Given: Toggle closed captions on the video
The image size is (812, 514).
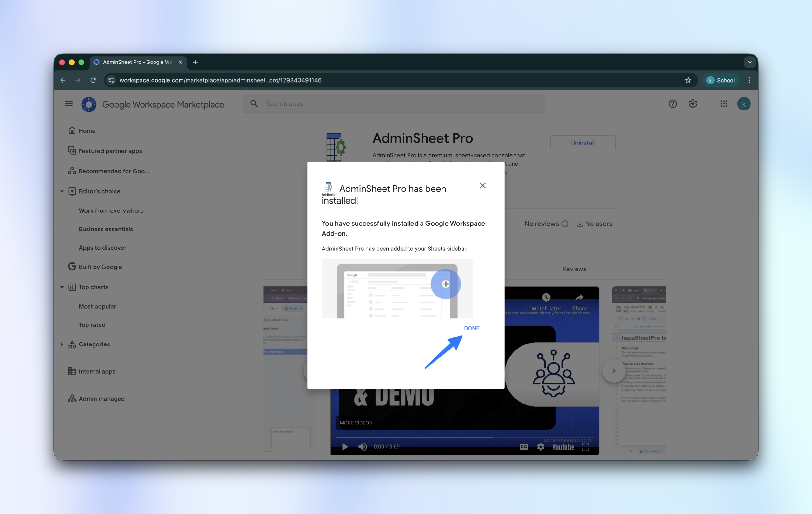Looking at the screenshot, I should click(x=523, y=446).
